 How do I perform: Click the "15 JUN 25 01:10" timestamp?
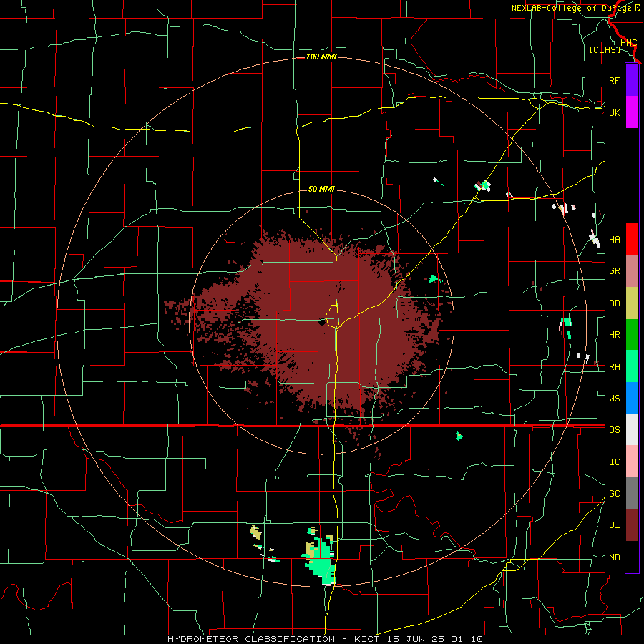click(x=435, y=639)
